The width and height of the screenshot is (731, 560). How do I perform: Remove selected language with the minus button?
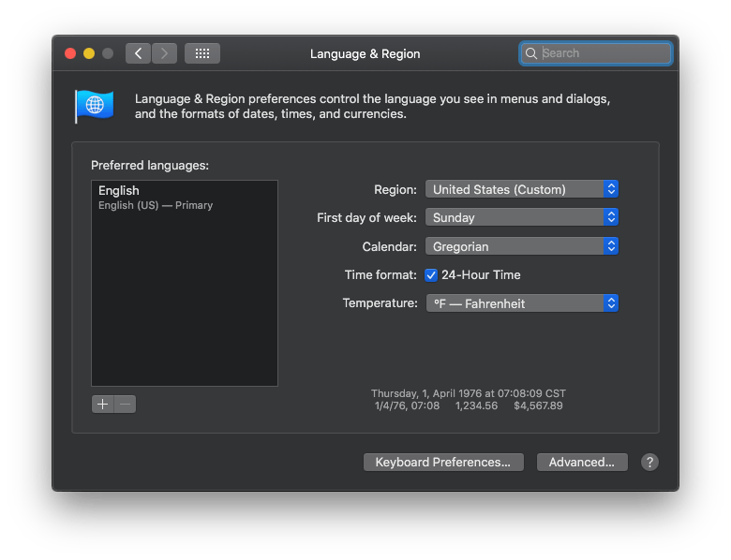(125, 404)
